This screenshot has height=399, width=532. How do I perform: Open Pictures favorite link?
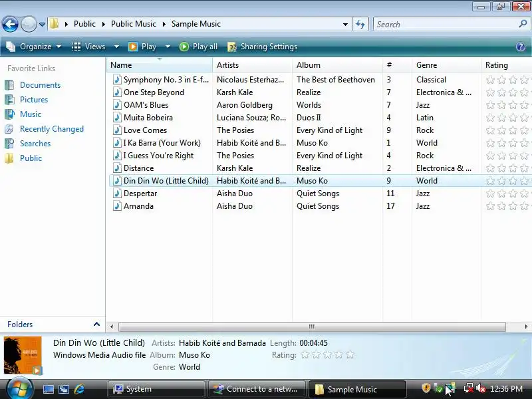(34, 99)
